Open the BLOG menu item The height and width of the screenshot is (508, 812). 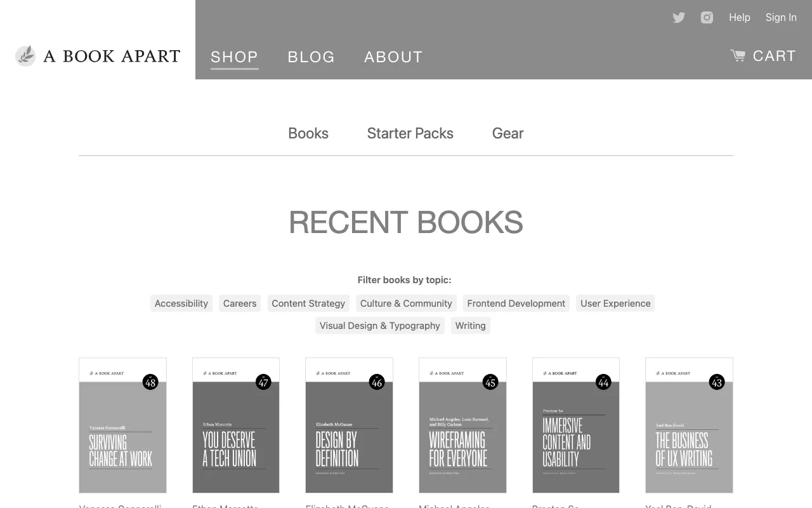[311, 57]
